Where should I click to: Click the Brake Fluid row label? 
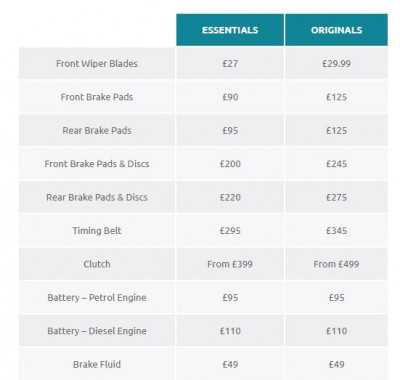click(97, 364)
